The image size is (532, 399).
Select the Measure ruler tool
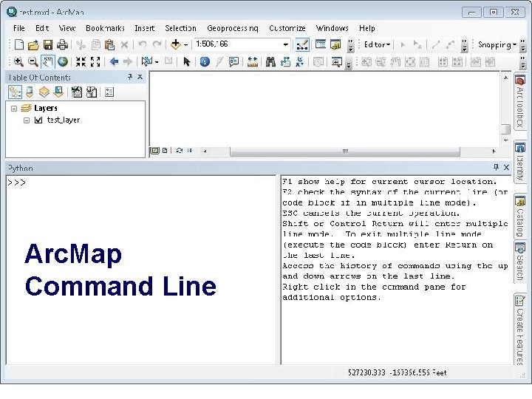point(253,62)
